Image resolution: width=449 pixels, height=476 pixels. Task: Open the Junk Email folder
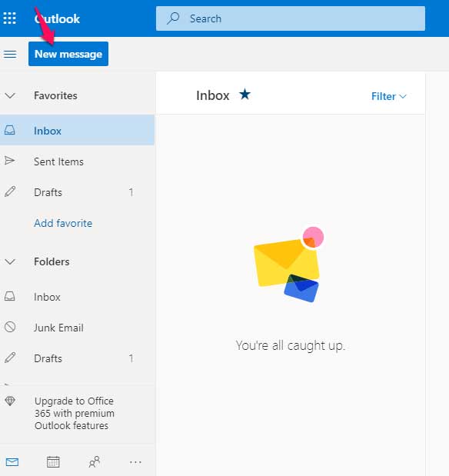[77, 328]
